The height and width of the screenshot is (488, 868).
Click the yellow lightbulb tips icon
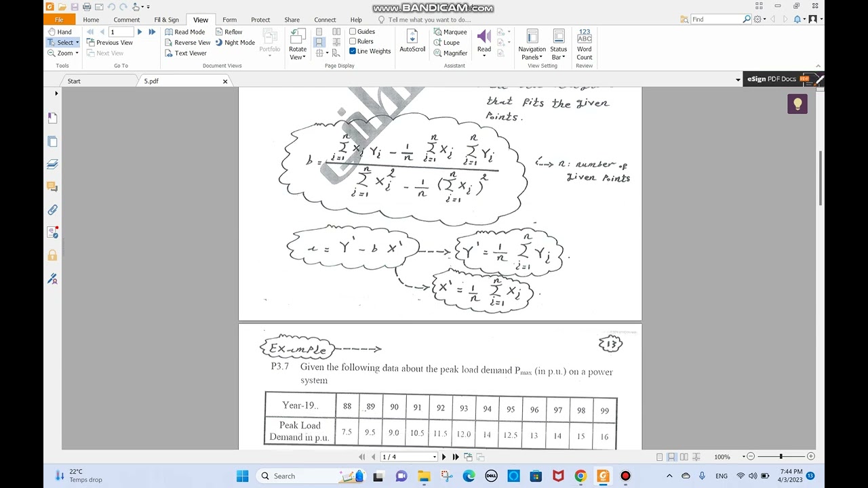click(x=797, y=104)
